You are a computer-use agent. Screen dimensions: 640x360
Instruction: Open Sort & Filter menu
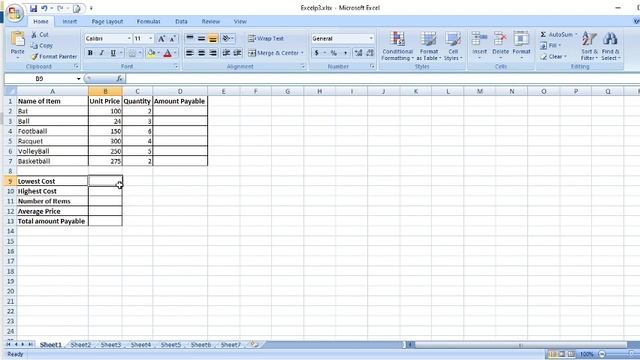pos(589,46)
